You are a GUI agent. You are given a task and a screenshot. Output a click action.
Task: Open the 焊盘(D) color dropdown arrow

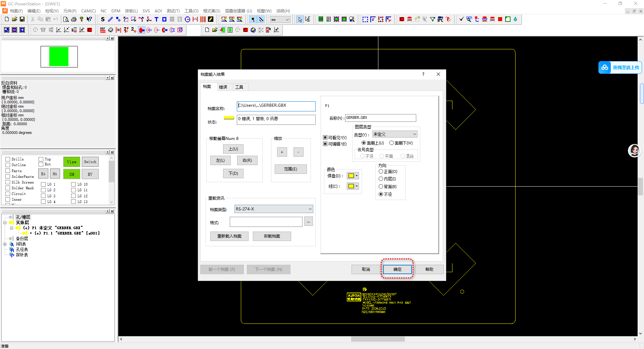tap(357, 176)
